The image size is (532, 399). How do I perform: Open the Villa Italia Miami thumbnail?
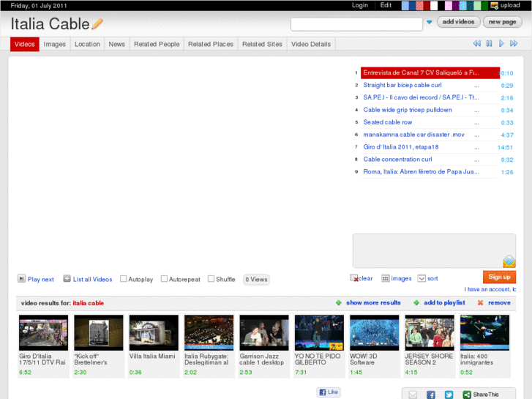[154, 332]
